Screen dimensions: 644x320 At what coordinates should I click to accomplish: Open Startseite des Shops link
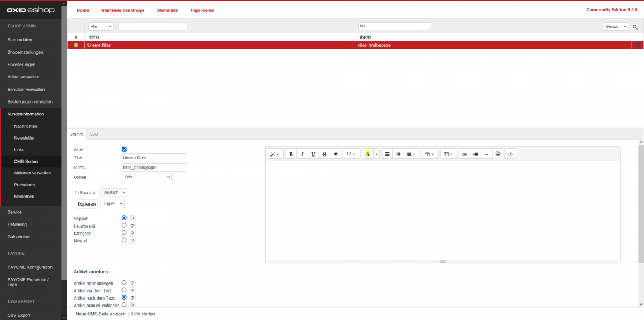[x=123, y=10]
